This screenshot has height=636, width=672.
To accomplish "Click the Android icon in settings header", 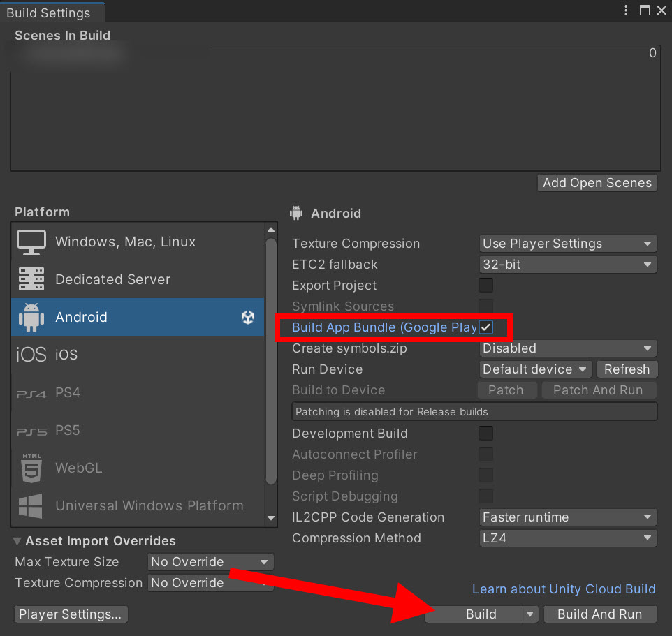I will (x=296, y=213).
